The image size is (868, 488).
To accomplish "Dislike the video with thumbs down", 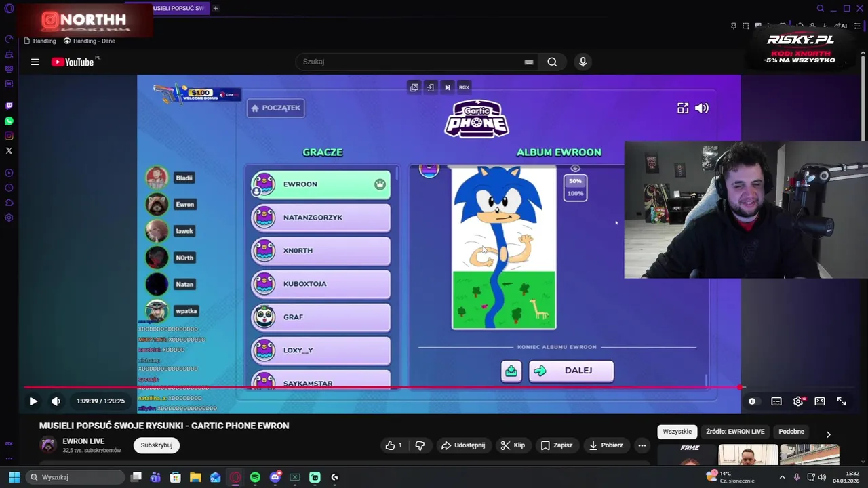I will 420,445.
